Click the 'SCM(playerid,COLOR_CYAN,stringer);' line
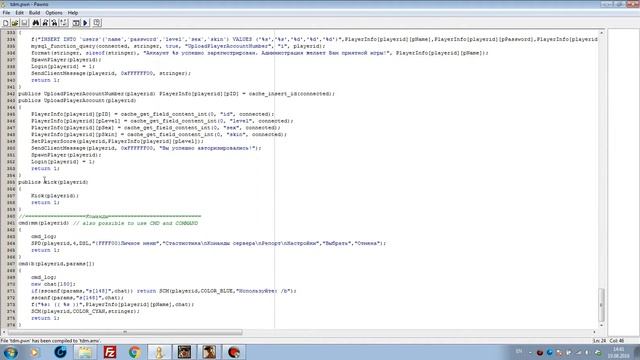 pyautogui.click(x=85, y=311)
